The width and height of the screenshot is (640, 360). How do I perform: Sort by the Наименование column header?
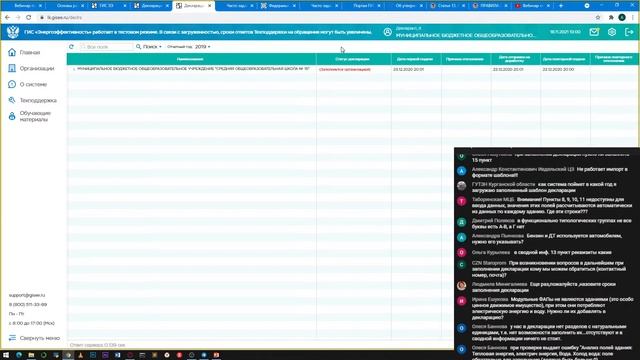191,59
